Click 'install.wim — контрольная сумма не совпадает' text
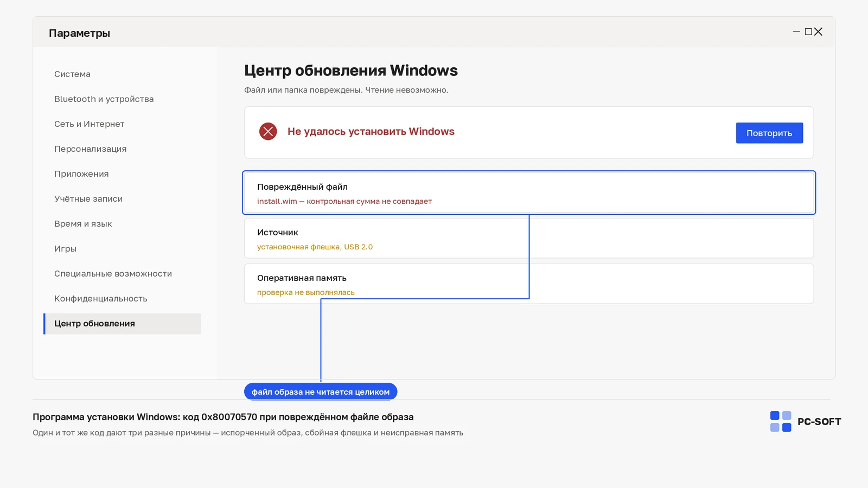 pyautogui.click(x=344, y=201)
